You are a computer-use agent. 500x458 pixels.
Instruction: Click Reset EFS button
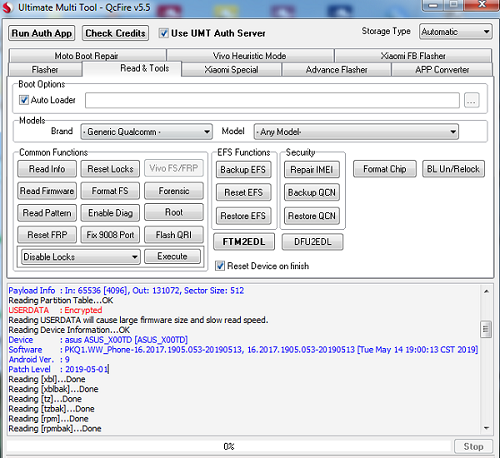pyautogui.click(x=243, y=193)
